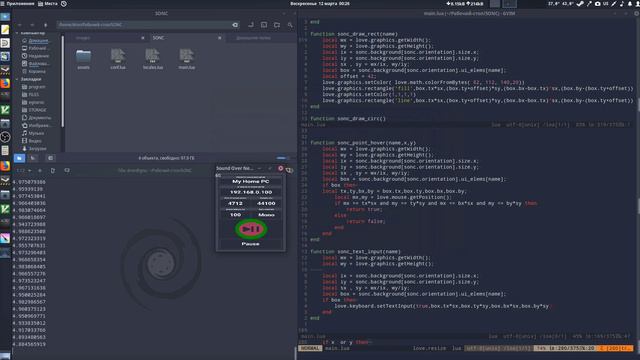Open the STORAGE bookmark in sidebar
The width and height of the screenshot is (640, 360).
[34, 110]
